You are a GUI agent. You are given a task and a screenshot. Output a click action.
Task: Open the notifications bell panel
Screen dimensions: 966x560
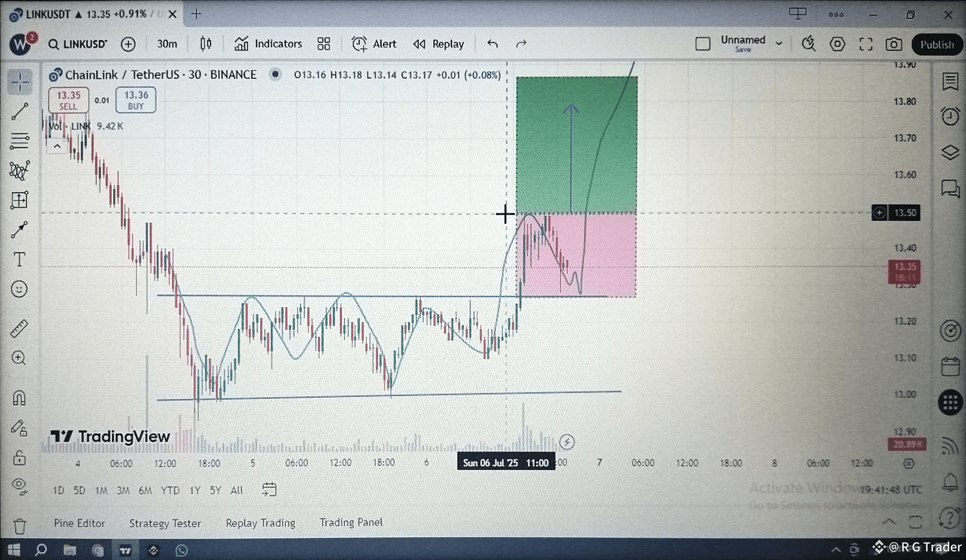point(950,482)
